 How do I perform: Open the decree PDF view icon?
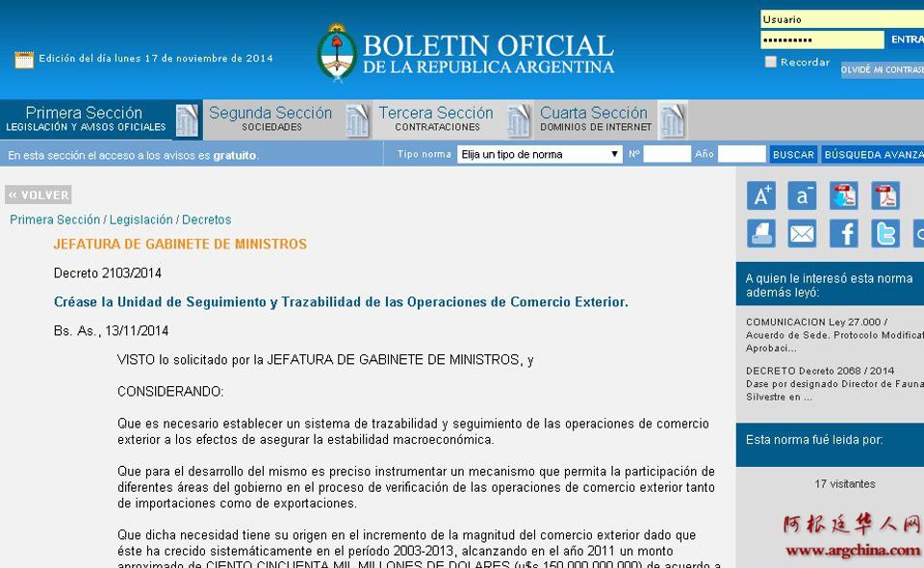coord(885,195)
